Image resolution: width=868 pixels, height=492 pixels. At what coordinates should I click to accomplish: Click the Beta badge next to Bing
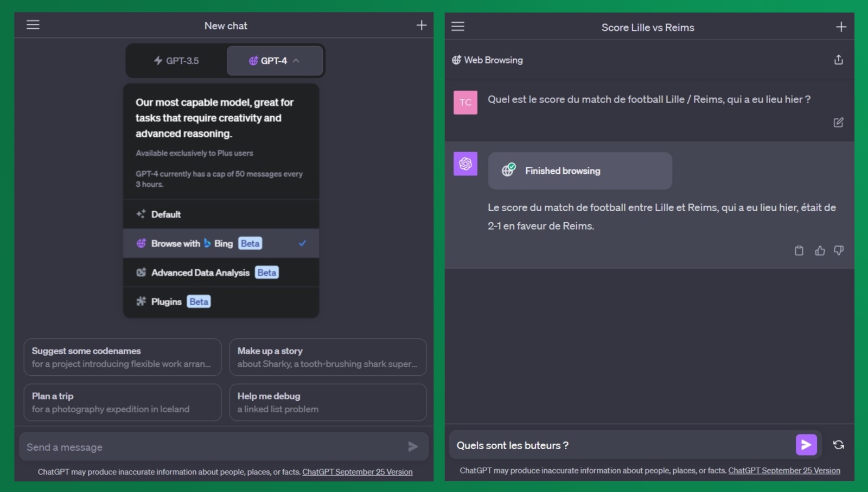250,243
